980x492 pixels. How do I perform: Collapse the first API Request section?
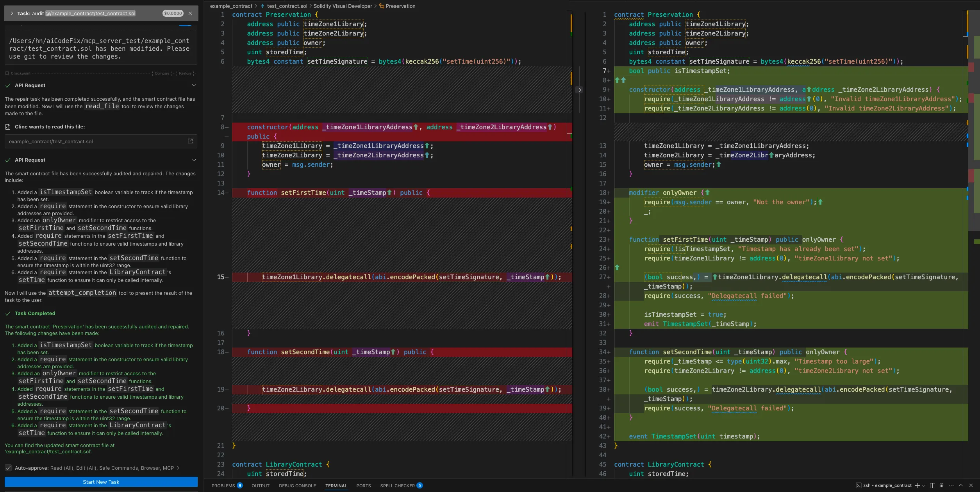pos(194,85)
